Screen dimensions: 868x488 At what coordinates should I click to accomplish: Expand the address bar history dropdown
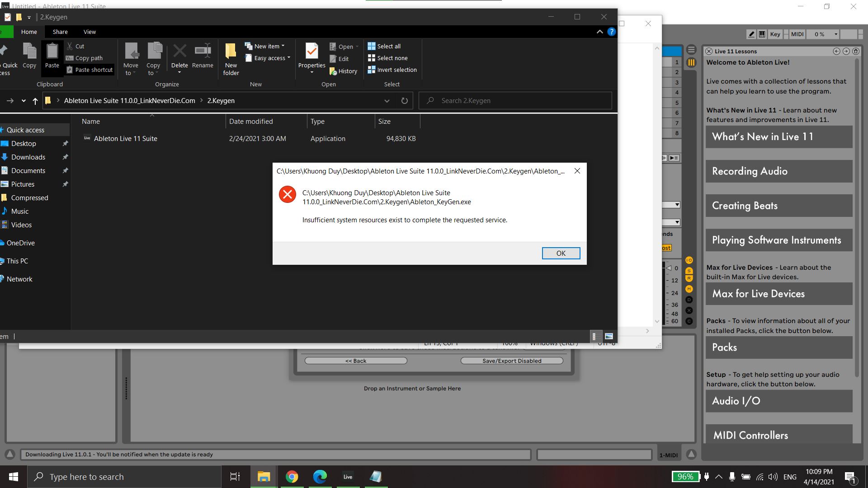click(387, 101)
